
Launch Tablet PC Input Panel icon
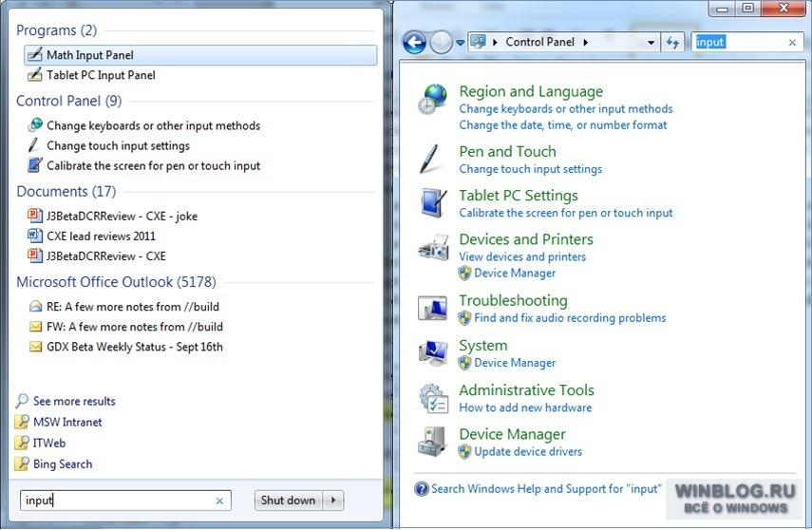tap(35, 75)
